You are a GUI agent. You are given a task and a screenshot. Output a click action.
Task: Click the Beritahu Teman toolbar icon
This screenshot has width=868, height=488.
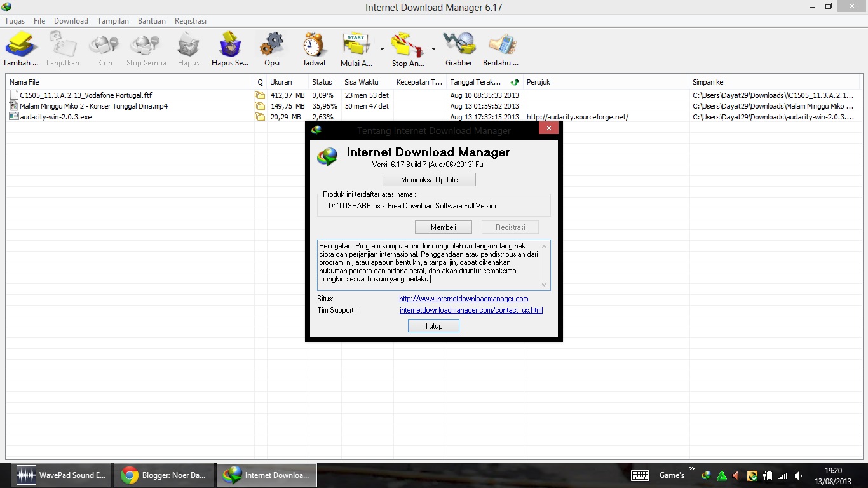(501, 45)
